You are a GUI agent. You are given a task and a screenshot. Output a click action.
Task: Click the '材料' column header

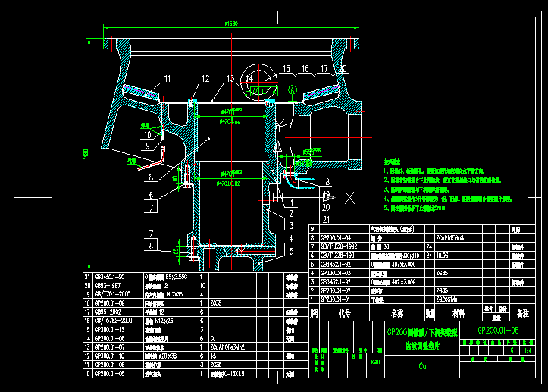pos(458,313)
